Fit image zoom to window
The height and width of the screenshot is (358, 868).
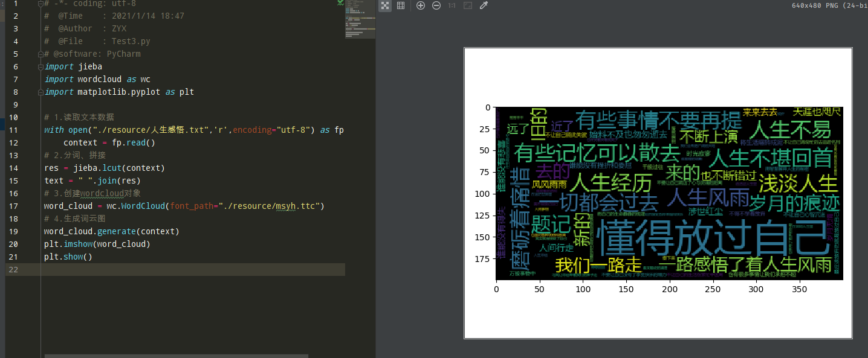click(x=468, y=5)
